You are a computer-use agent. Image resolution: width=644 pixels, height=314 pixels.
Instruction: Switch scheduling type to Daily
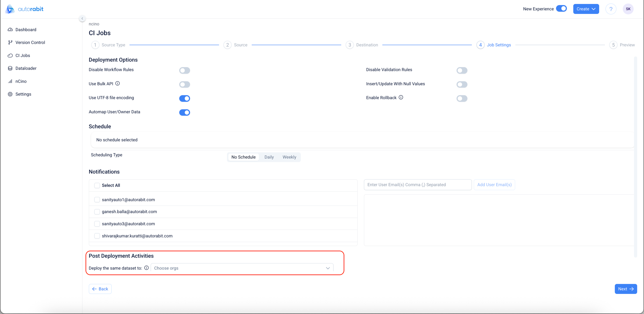coord(269,157)
